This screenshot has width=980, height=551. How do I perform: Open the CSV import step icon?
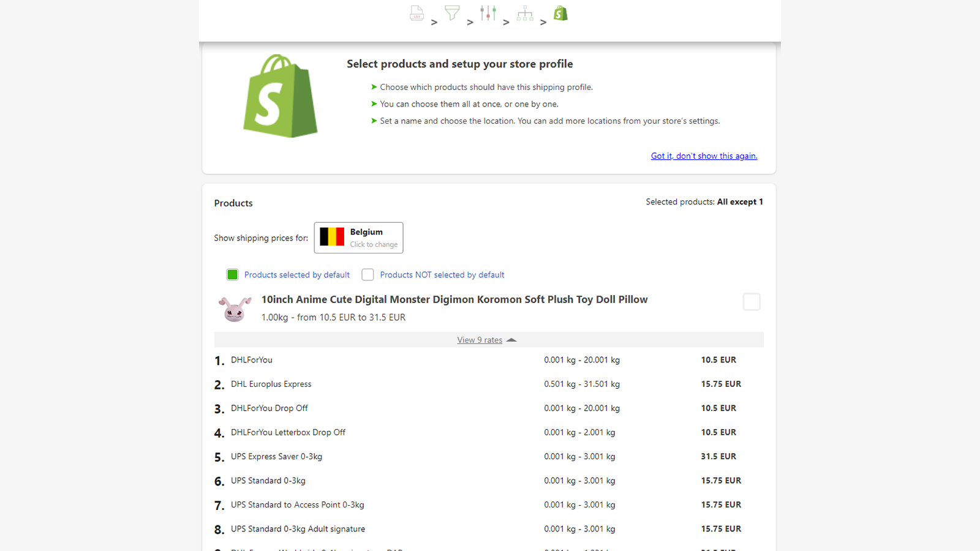pos(417,13)
